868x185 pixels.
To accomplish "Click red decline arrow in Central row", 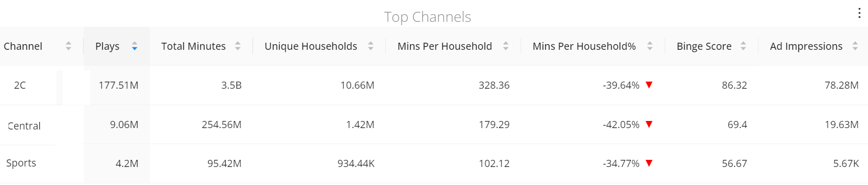I will click(649, 124).
